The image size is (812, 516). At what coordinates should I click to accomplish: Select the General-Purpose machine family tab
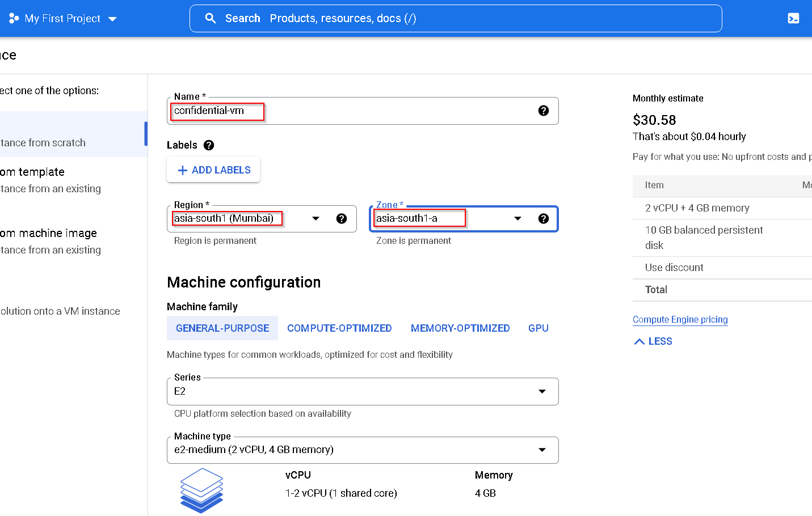tap(222, 328)
